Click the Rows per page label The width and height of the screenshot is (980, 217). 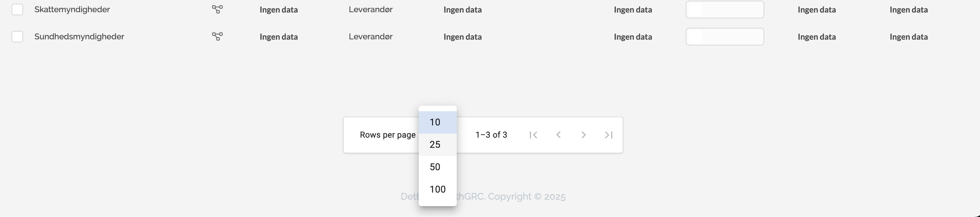pyautogui.click(x=387, y=135)
